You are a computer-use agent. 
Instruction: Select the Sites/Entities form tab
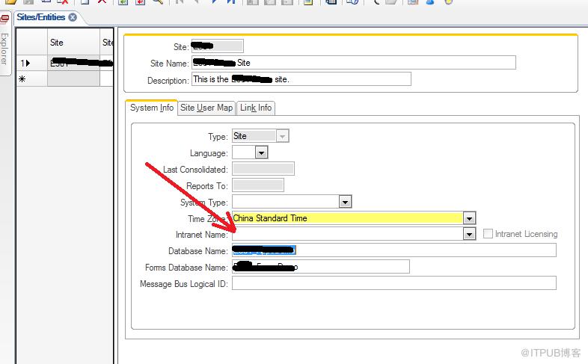click(x=40, y=17)
